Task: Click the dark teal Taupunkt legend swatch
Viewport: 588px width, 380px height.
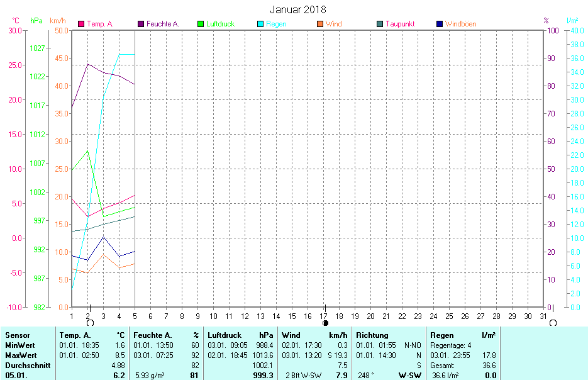Action: [380, 24]
